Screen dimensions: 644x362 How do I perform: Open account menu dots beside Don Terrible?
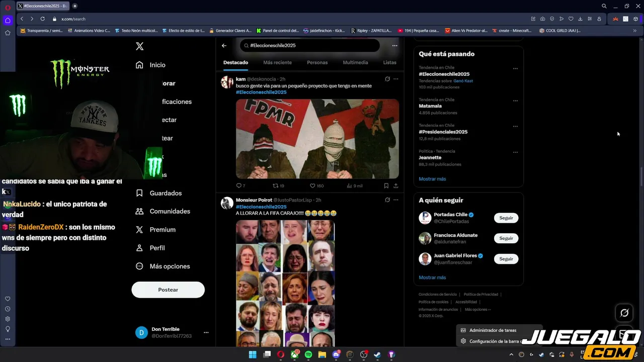206,332
